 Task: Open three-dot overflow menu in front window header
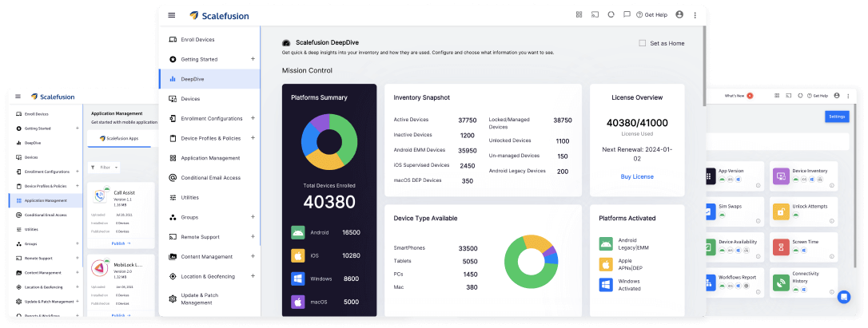(695, 15)
